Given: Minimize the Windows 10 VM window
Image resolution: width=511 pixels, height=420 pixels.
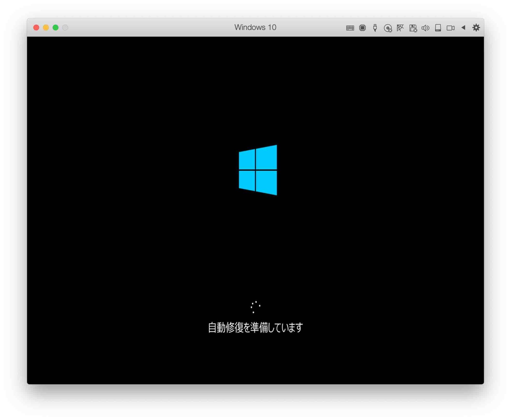Looking at the screenshot, I should pos(46,27).
